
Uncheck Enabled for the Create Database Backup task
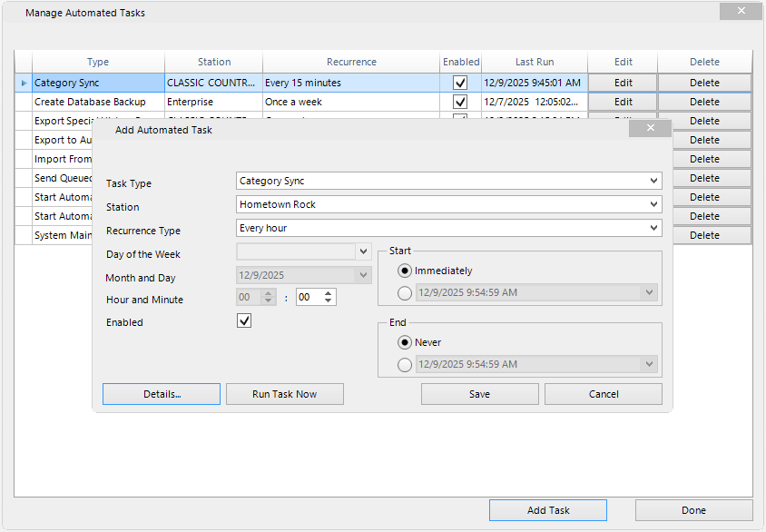pyautogui.click(x=460, y=102)
